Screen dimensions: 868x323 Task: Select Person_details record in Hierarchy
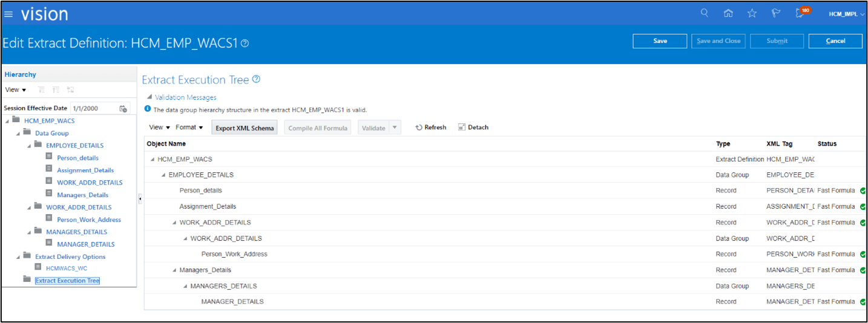coord(77,158)
